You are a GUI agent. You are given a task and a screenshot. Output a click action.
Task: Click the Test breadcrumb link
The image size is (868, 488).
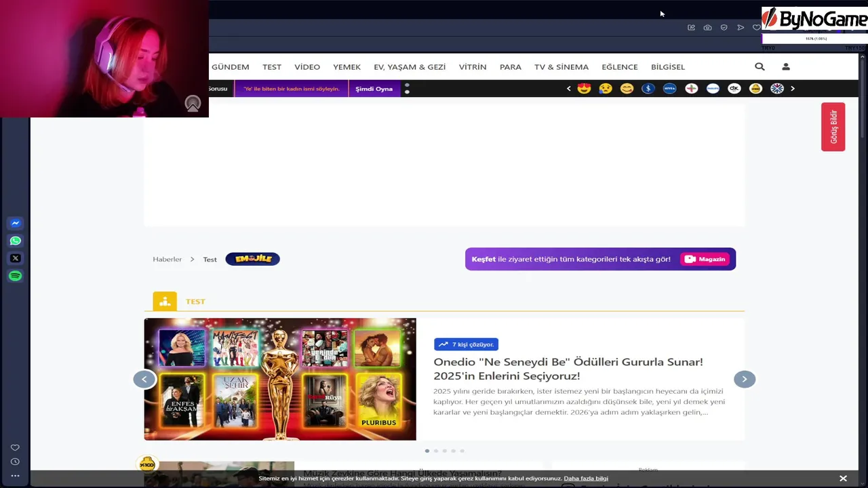coord(210,259)
